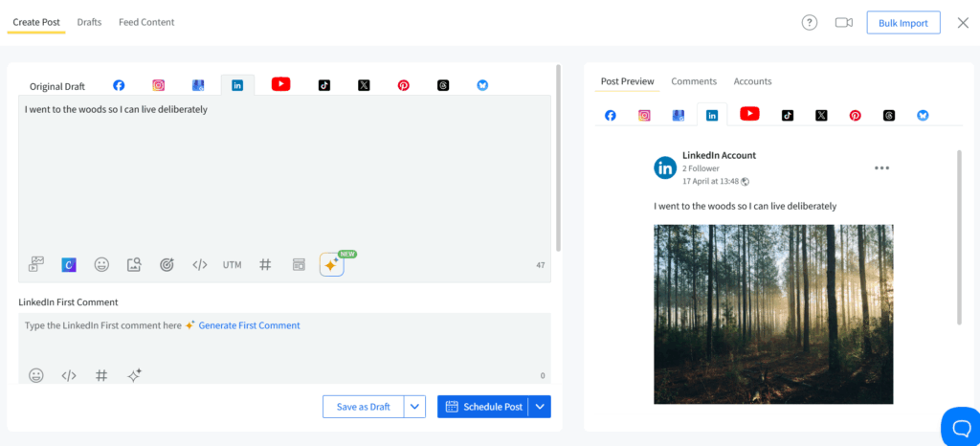Screen dimensions: 980x446
Task: Expand the Schedule Post dropdown arrow
Action: click(541, 407)
